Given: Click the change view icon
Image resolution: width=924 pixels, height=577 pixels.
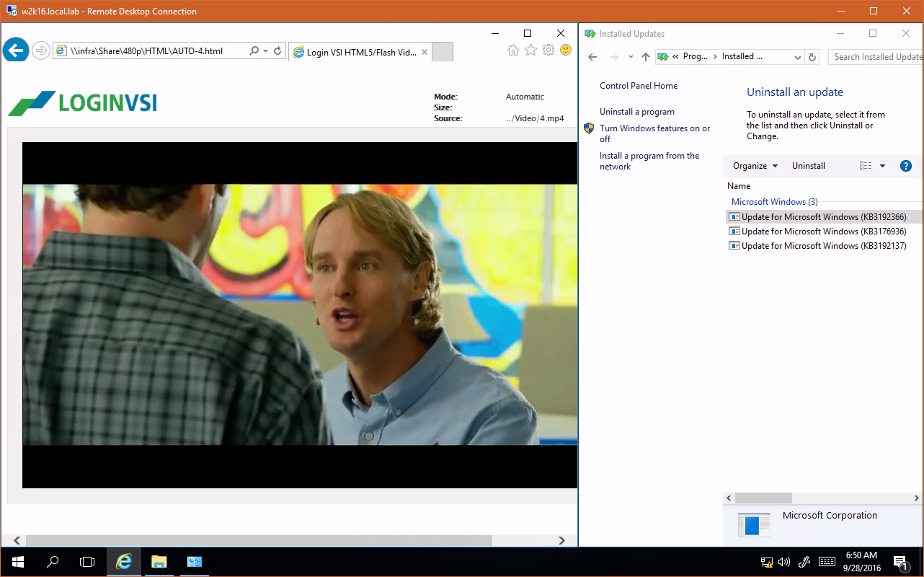Looking at the screenshot, I should pos(866,166).
